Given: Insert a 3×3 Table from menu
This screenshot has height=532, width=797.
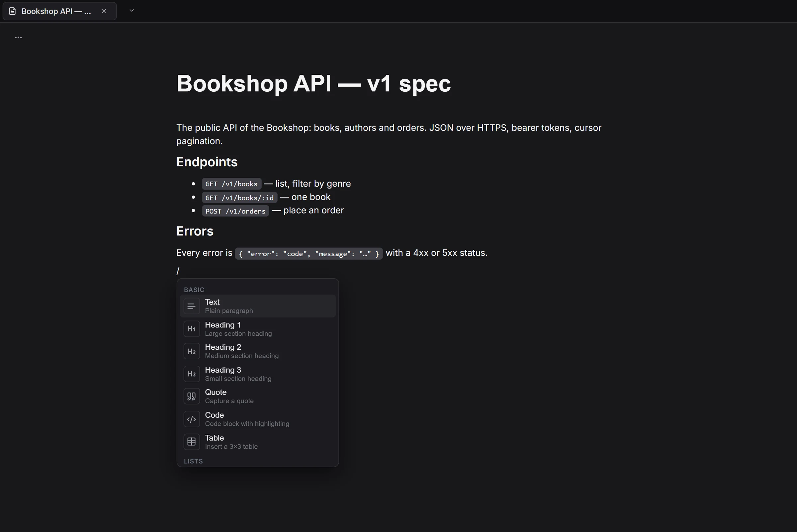Looking at the screenshot, I should [257, 442].
